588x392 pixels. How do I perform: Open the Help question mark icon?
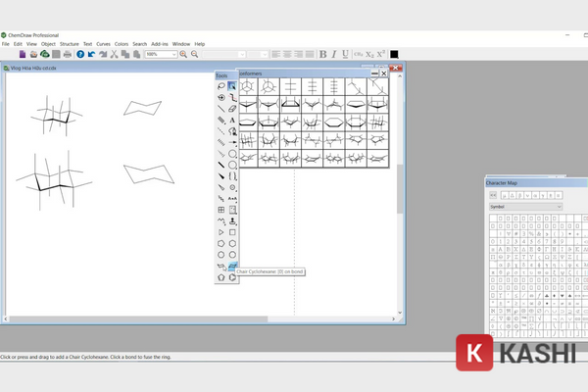pyautogui.click(x=80, y=55)
